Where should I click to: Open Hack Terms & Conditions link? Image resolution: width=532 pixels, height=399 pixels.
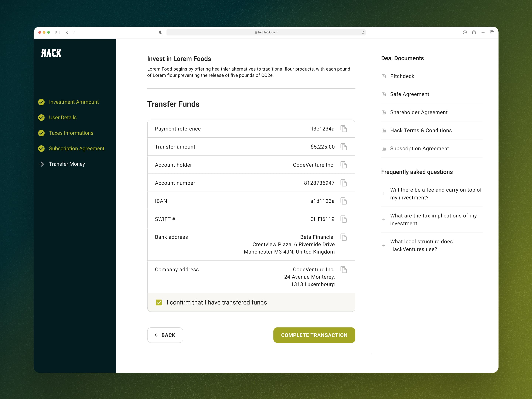tap(421, 130)
